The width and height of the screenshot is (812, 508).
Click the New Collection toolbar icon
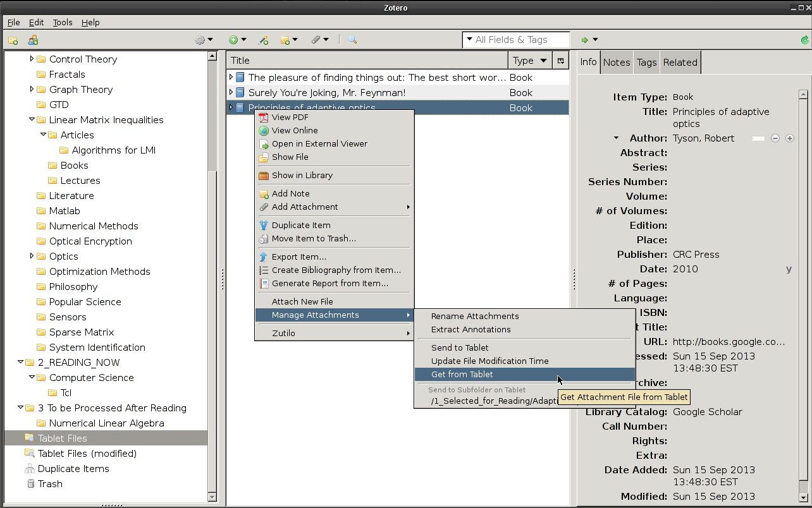point(13,40)
